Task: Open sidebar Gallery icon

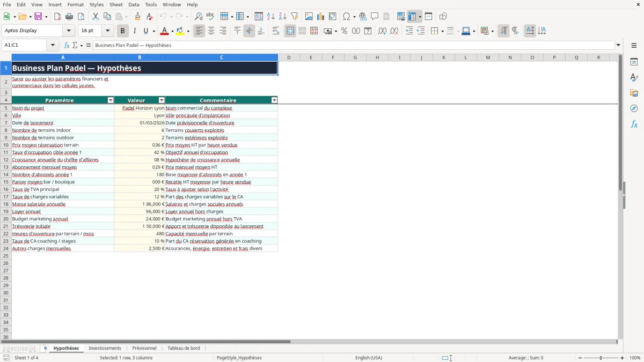Action: (x=634, y=93)
